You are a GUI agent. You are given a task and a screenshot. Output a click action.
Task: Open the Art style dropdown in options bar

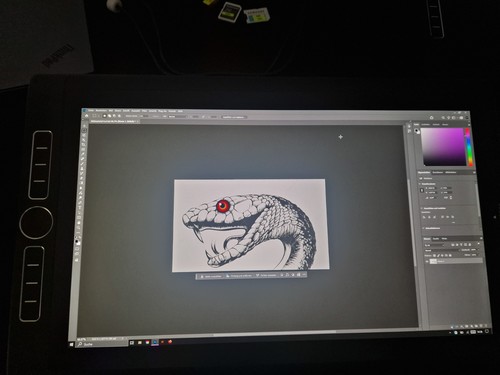click(178, 117)
